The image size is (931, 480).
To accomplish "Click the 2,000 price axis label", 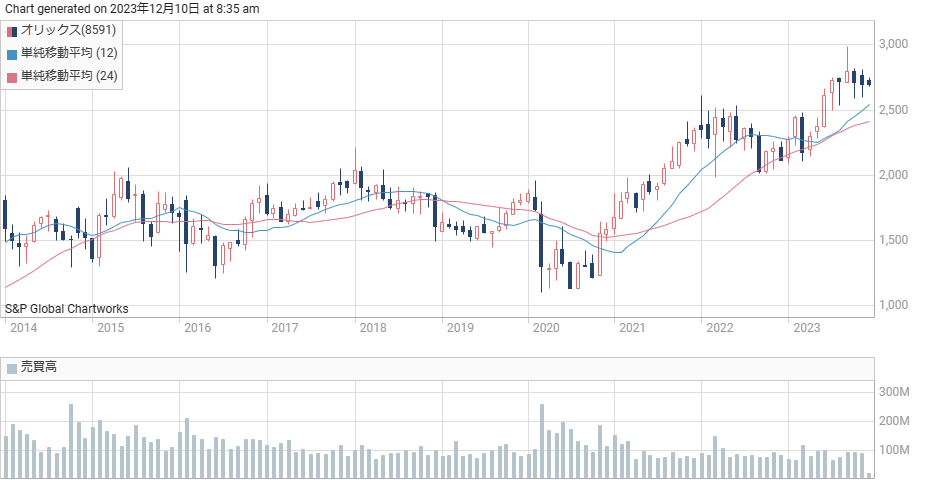I will coord(893,175).
